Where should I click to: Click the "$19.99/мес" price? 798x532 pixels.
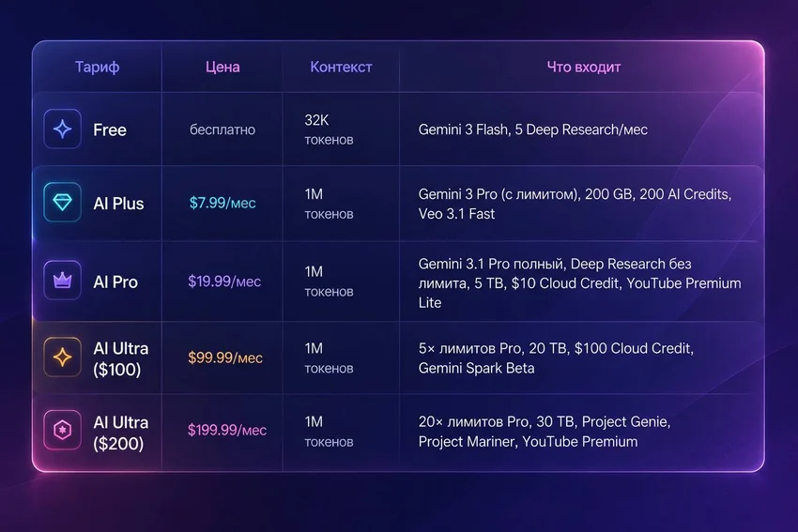point(224,281)
